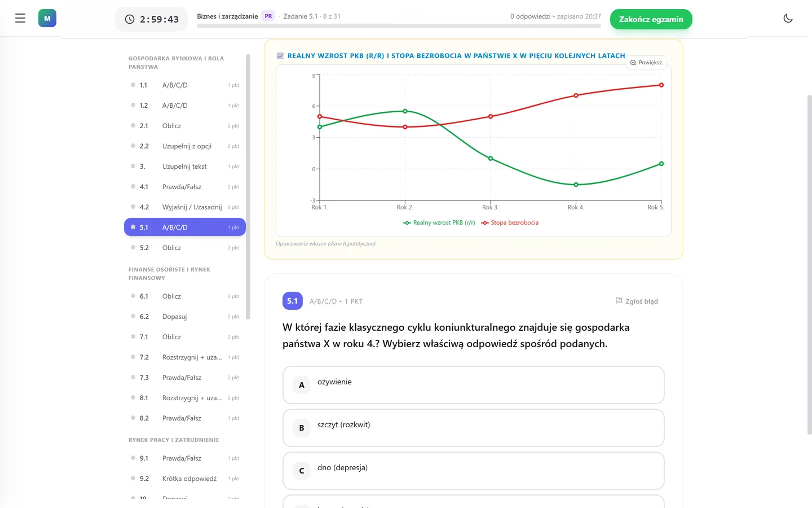This screenshot has width=812, height=508.
Task: Finish exam with Zakończ egzamin button
Action: (x=651, y=19)
